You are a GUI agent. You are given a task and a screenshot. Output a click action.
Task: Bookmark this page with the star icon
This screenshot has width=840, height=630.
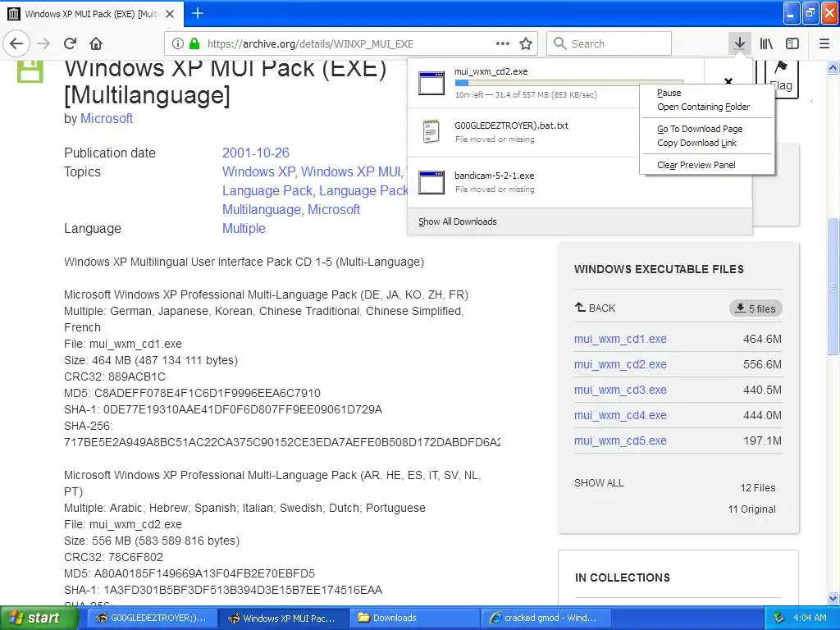[526, 43]
